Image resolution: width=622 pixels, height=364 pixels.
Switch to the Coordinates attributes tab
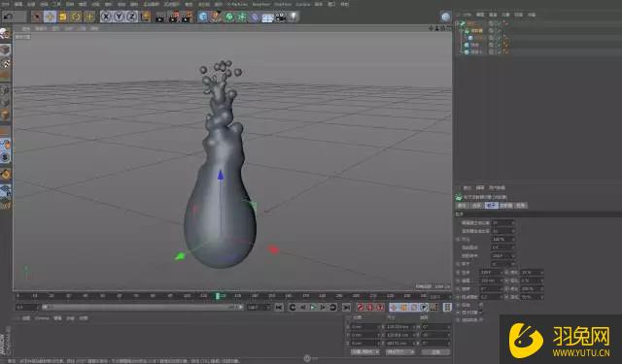point(476,205)
